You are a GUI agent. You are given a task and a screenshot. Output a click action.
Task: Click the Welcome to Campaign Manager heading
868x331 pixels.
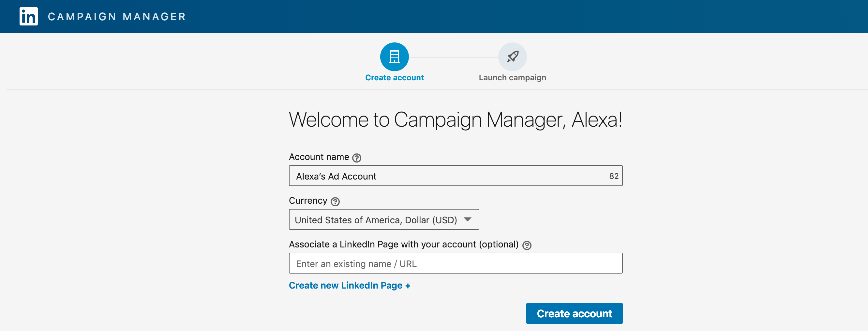(456, 119)
